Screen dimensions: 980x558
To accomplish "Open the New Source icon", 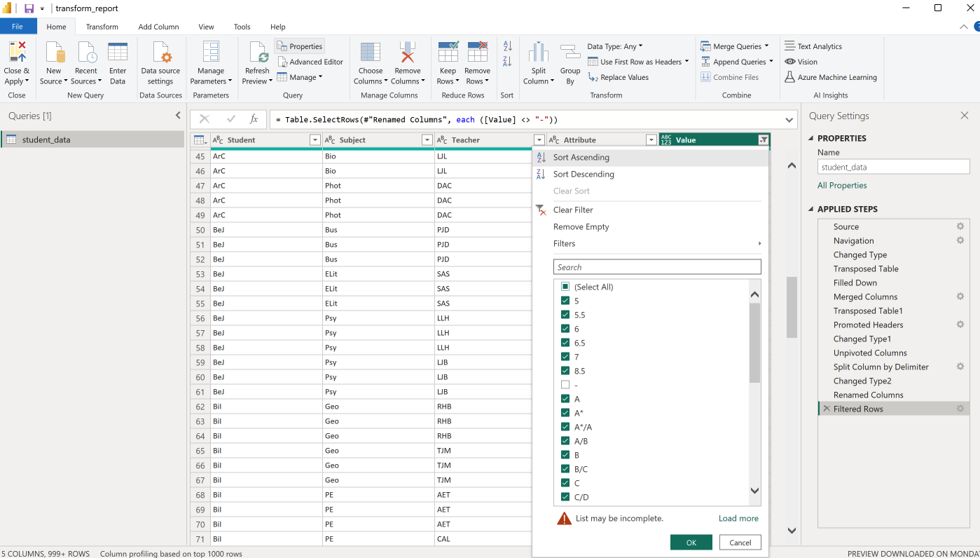I will tap(55, 53).
